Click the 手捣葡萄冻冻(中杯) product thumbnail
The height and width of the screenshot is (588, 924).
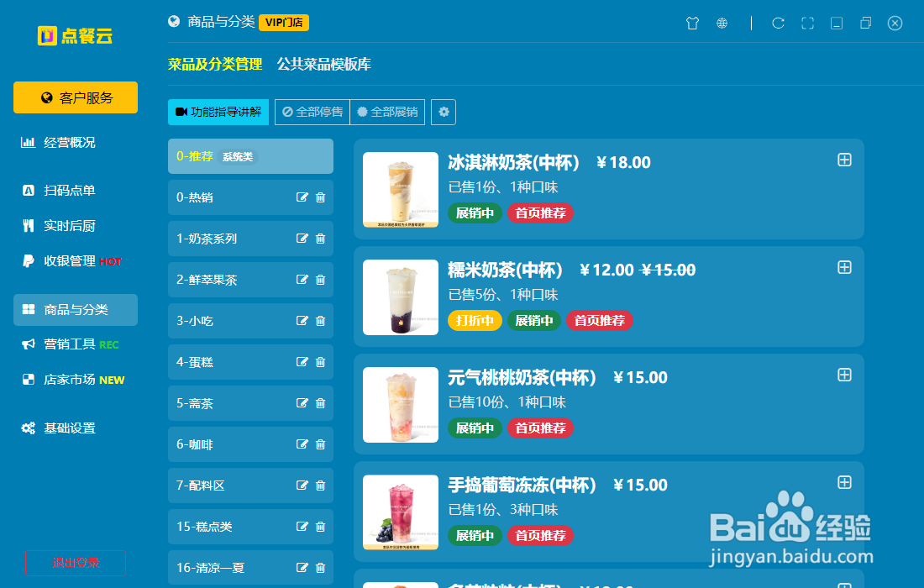[x=401, y=512]
